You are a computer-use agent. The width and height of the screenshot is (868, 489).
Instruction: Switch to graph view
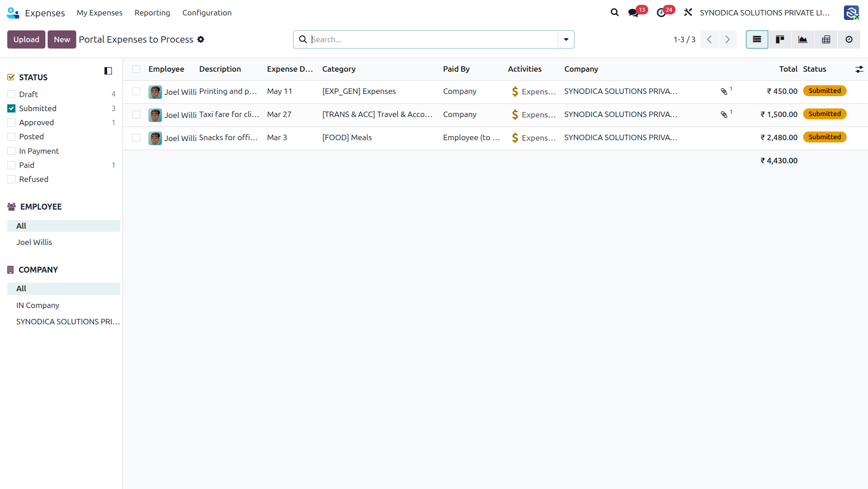click(x=803, y=39)
